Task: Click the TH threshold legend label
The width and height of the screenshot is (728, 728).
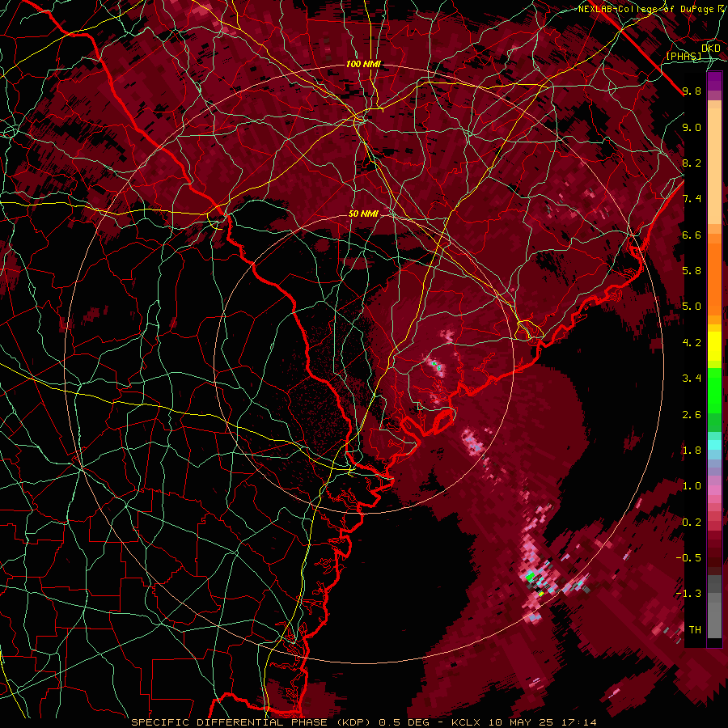Action: [x=695, y=629]
